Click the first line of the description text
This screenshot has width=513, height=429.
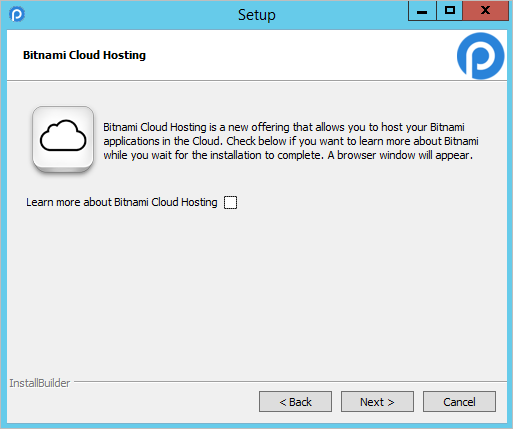point(284,127)
